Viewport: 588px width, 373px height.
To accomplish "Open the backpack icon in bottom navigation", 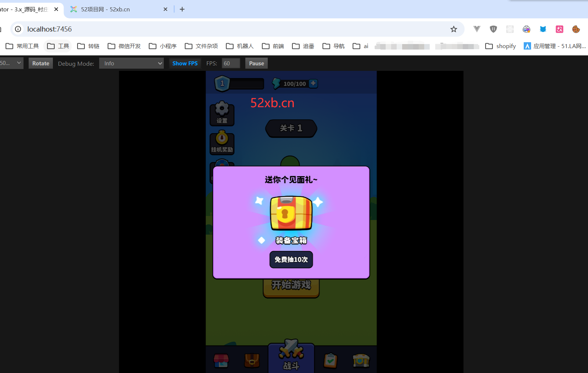I will (x=252, y=361).
